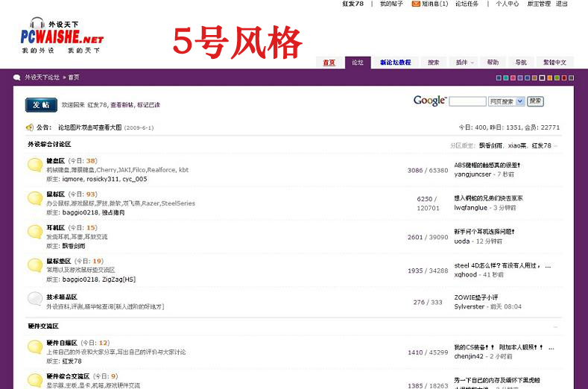Collapse the 硬件交流区 section
This screenshot has width=588, height=389.
(x=556, y=327)
